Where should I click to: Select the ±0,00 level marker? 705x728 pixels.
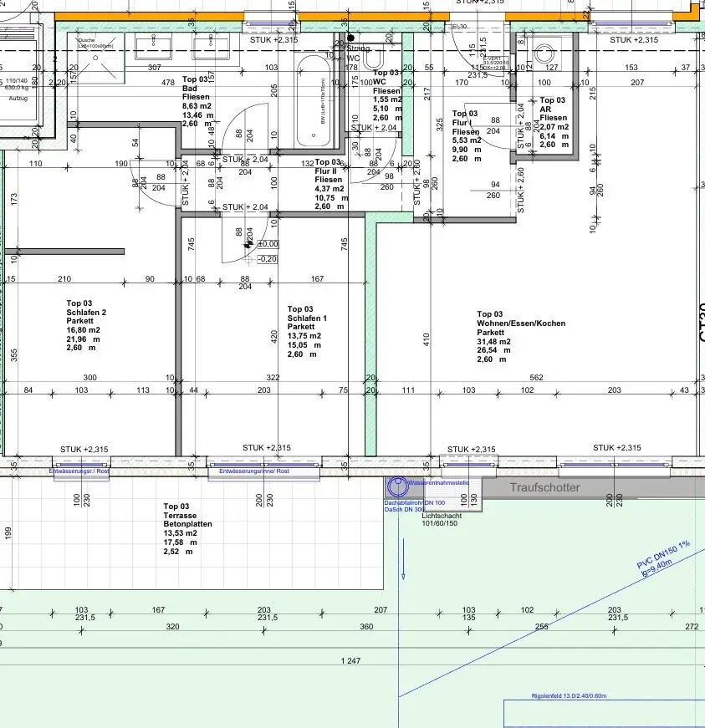pos(268,244)
